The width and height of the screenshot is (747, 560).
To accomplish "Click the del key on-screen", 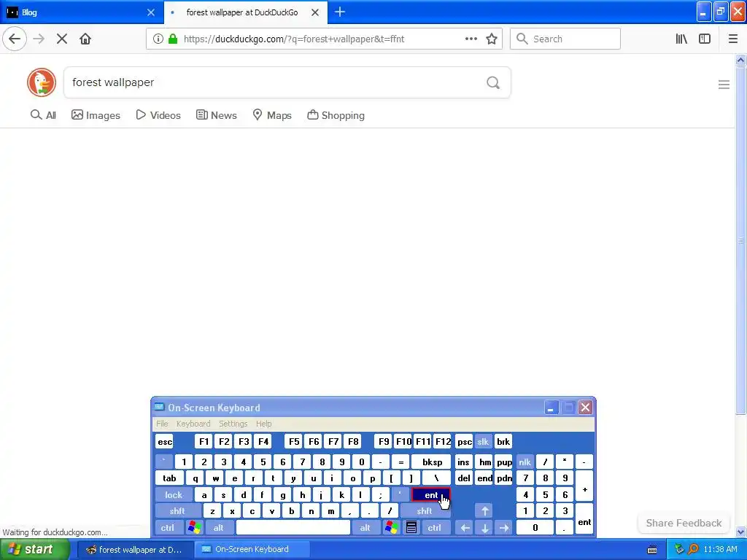I will pyautogui.click(x=463, y=478).
